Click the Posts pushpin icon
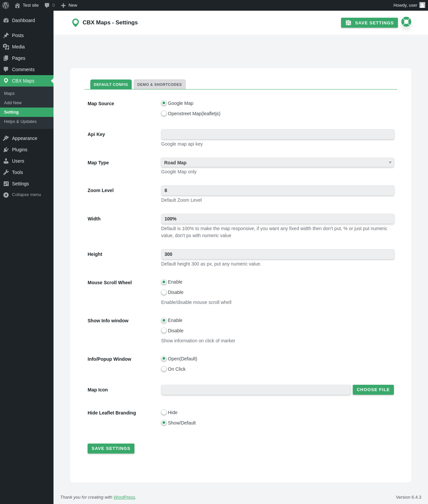 coord(6,35)
